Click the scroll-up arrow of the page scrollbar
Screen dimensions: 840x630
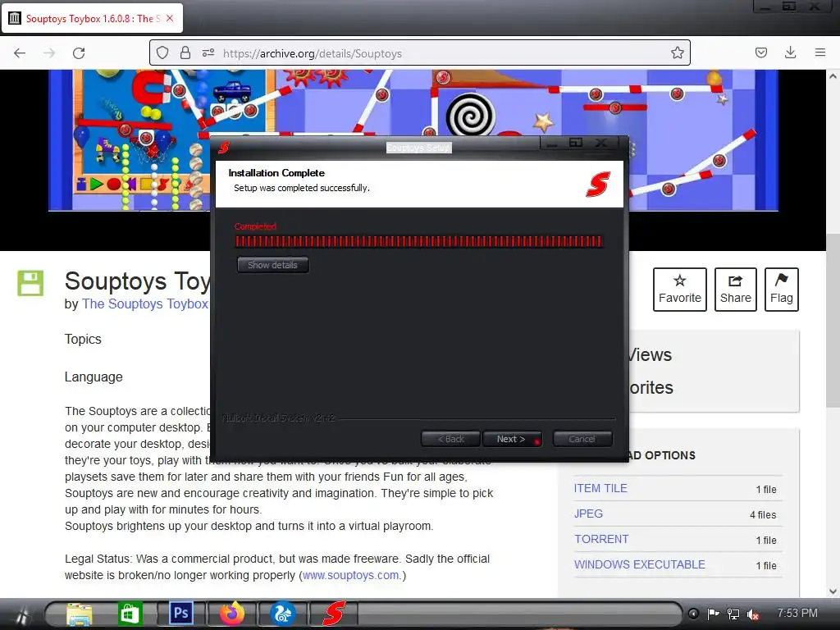click(x=833, y=76)
